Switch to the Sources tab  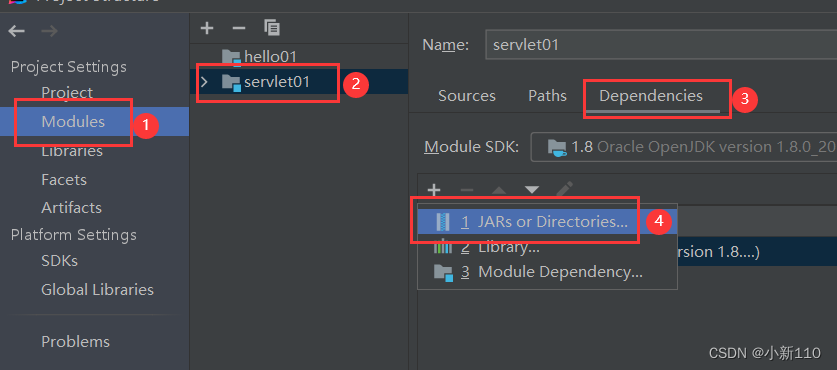click(x=467, y=96)
